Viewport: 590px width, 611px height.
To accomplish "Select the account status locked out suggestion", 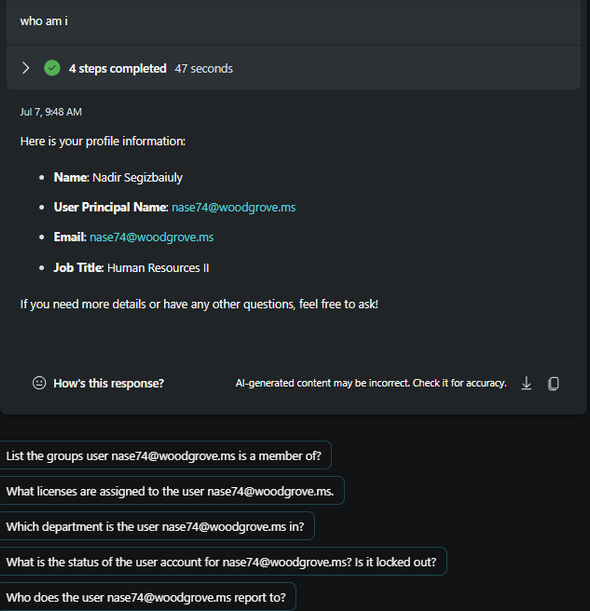I will (223, 562).
